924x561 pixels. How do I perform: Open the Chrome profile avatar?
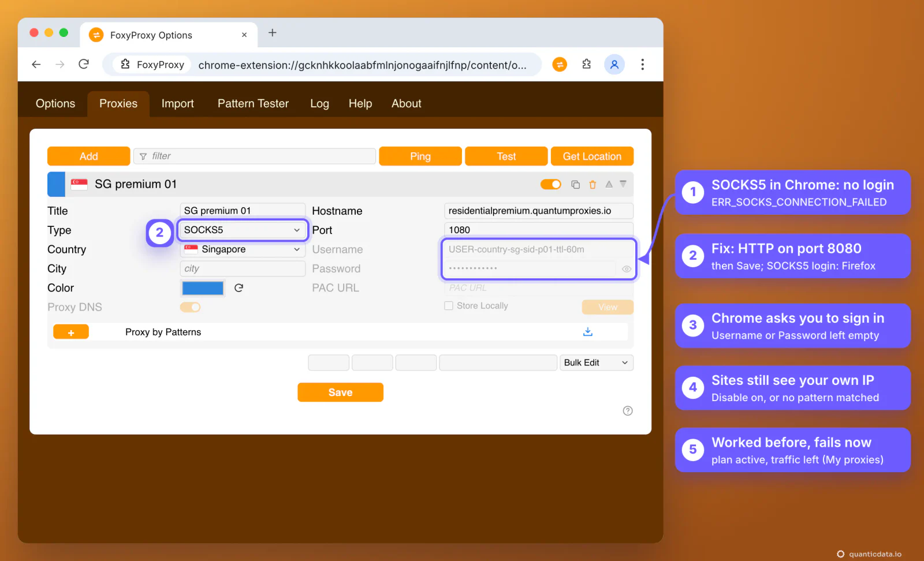[x=614, y=65]
